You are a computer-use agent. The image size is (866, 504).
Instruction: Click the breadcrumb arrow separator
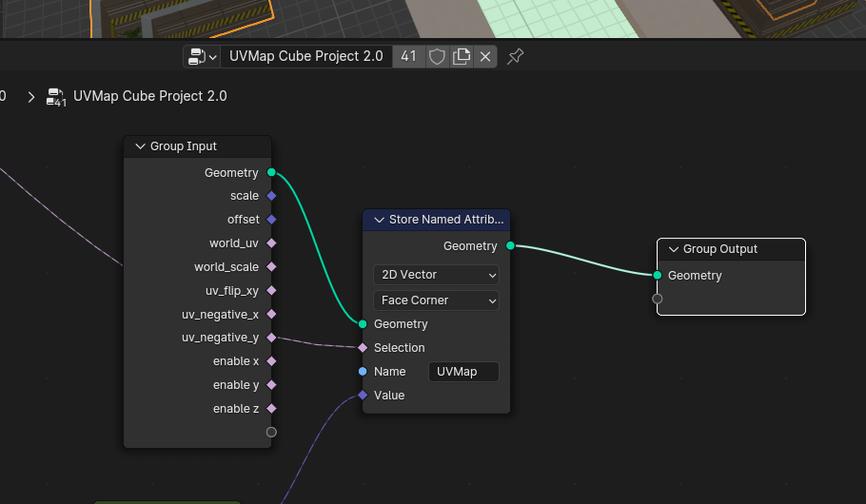(30, 97)
